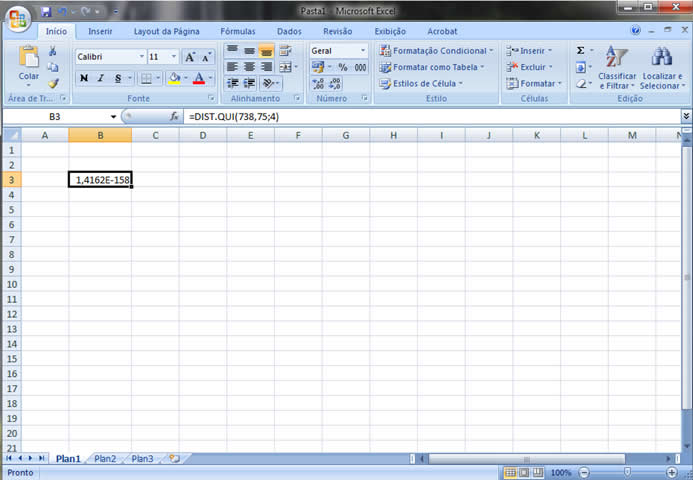Toggle italic formatting (I)

(x=101, y=78)
